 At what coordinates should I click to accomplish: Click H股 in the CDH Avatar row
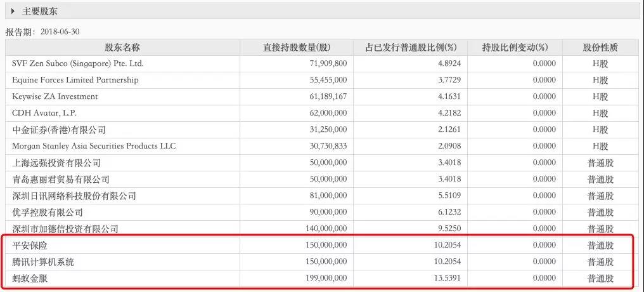click(x=600, y=113)
